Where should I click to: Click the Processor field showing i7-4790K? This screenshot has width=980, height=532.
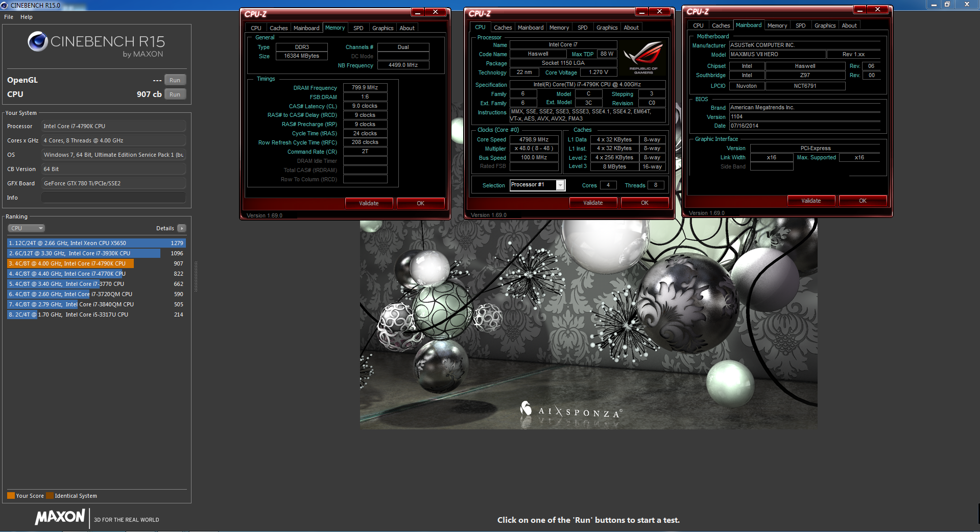coord(113,126)
